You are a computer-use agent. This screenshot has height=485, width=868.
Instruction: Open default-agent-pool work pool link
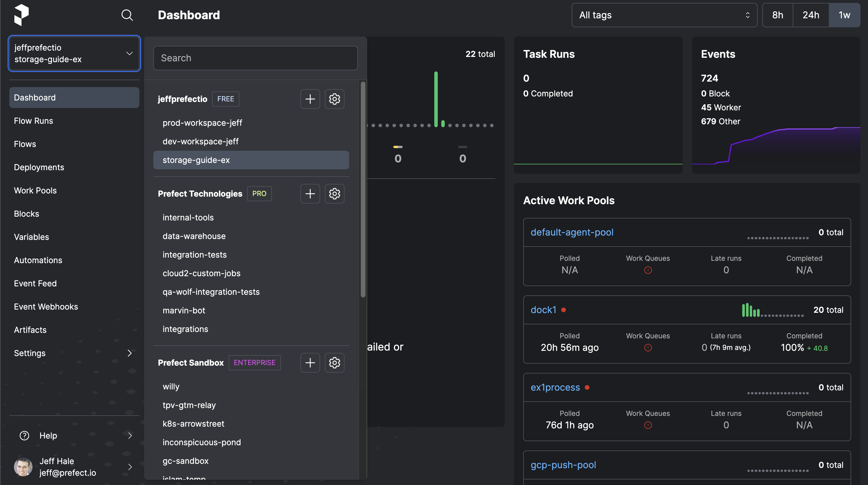pos(572,232)
